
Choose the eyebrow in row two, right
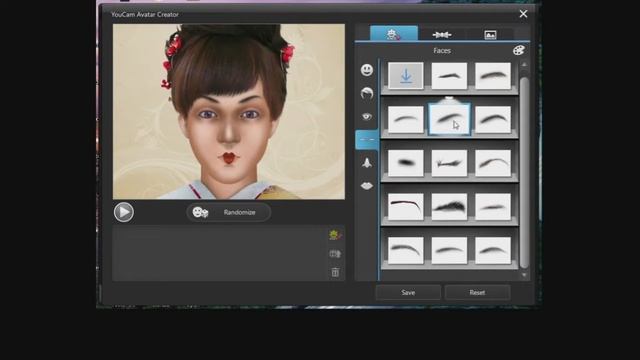[x=493, y=120]
